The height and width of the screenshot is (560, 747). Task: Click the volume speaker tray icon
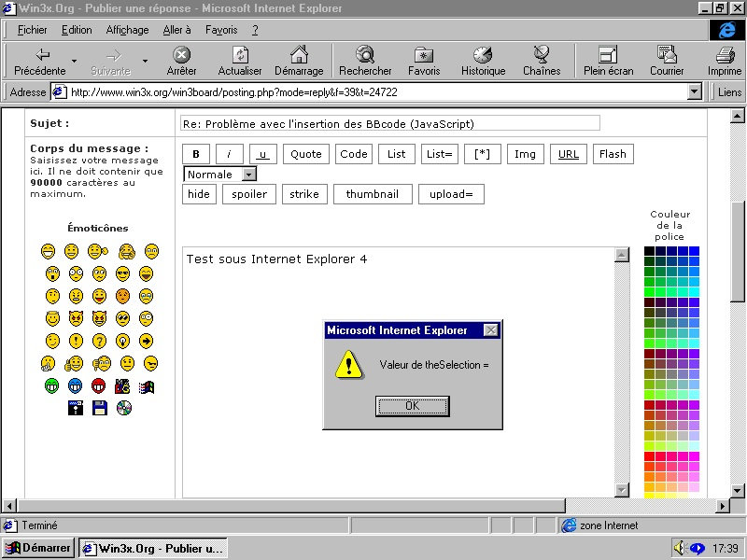[679, 548]
